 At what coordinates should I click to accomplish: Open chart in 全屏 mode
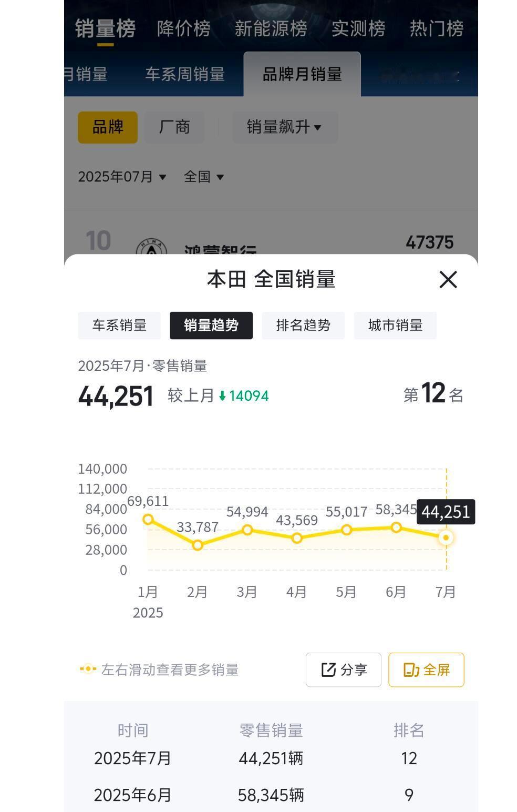(426, 669)
